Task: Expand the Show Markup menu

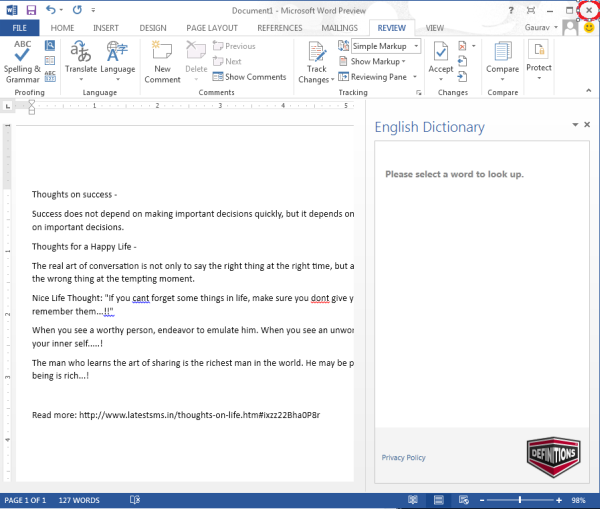Action: click(372, 61)
